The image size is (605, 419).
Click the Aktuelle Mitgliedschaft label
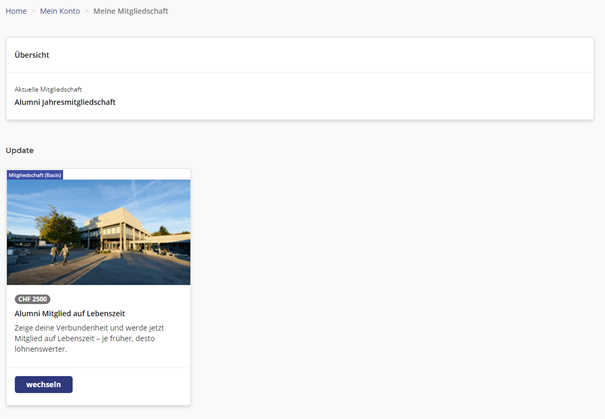(48, 90)
